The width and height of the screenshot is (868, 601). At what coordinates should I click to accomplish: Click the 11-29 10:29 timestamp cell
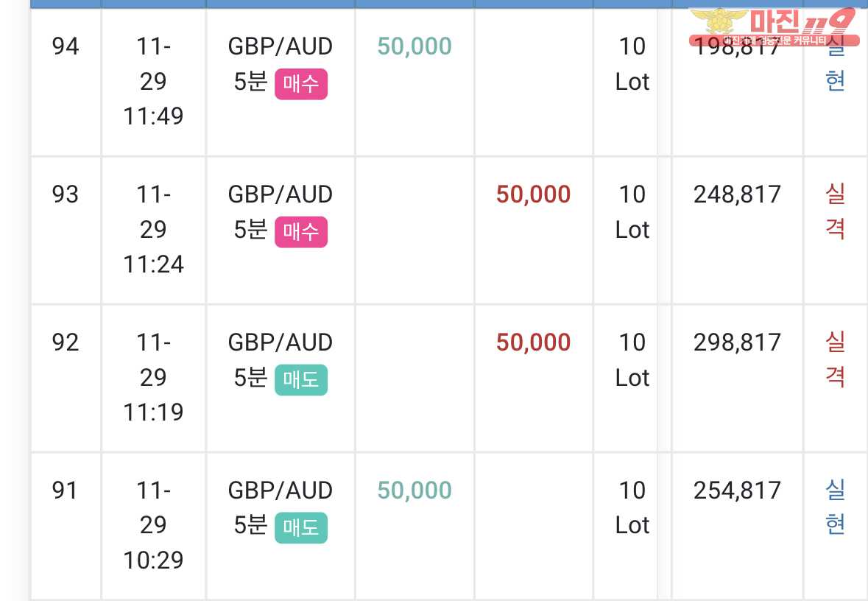[x=153, y=525]
